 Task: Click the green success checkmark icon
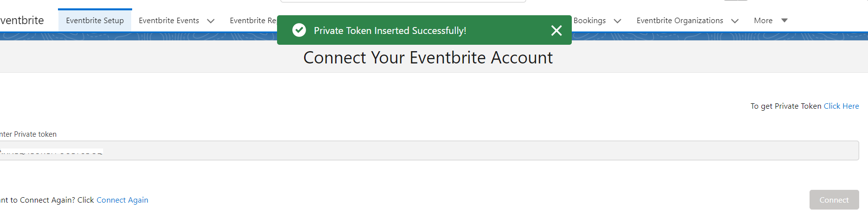pyautogui.click(x=299, y=30)
